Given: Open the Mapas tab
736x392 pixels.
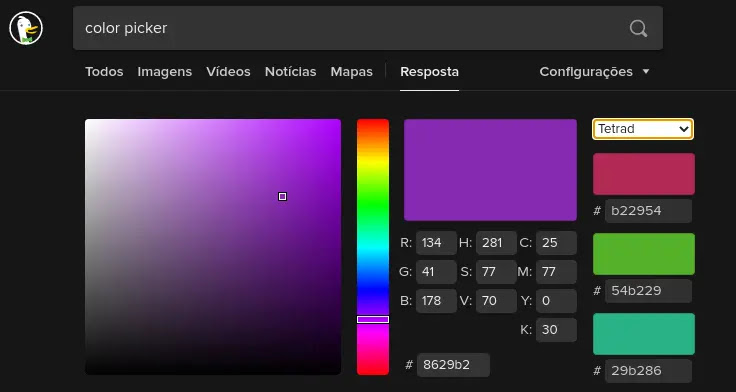Looking at the screenshot, I should click(x=352, y=72).
